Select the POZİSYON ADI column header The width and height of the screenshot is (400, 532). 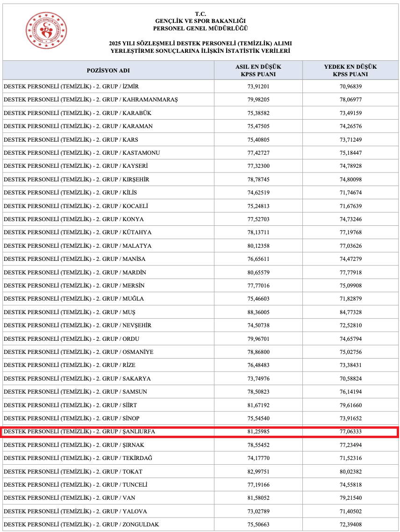108,71
